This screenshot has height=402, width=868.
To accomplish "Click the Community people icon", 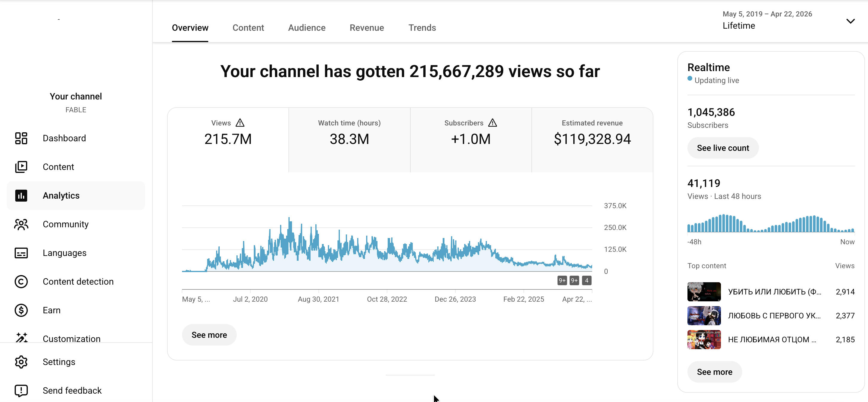I will pyautogui.click(x=21, y=224).
